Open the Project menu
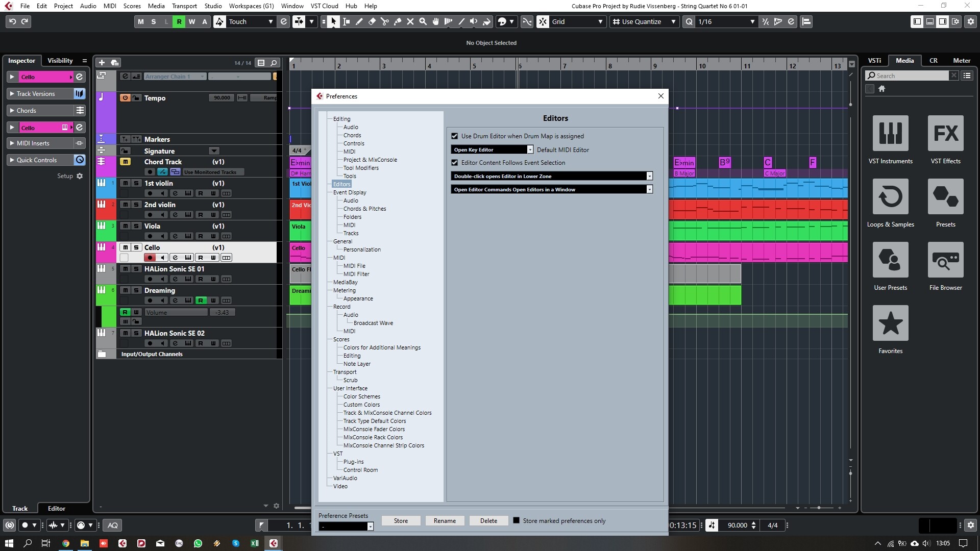Image resolution: width=980 pixels, height=551 pixels. pyautogui.click(x=63, y=6)
